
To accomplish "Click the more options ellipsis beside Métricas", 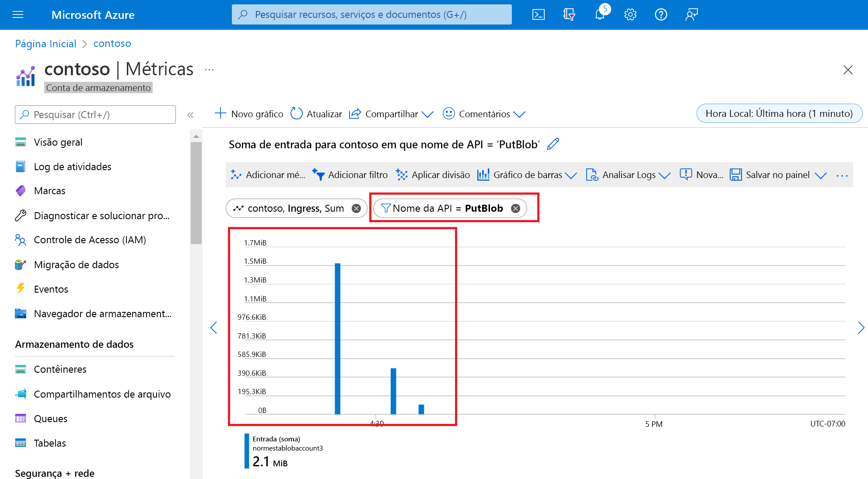I will (210, 70).
